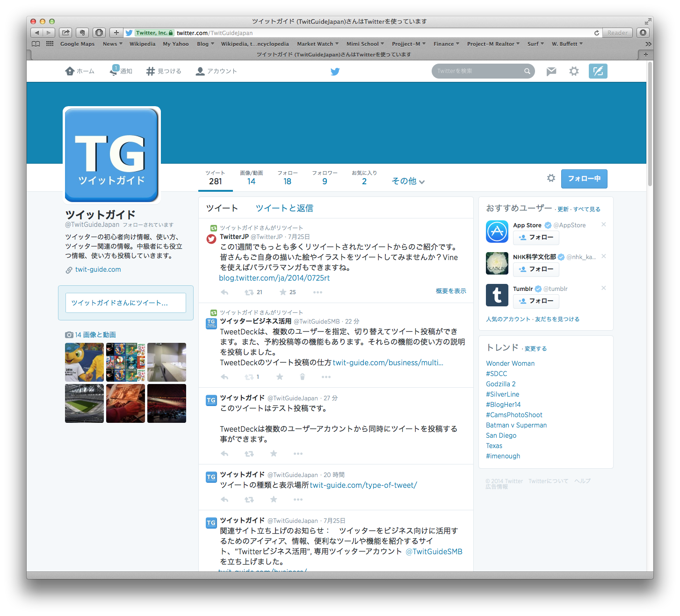Click the page vertical scrollbar
The height and width of the screenshot is (616, 680).
650,124
